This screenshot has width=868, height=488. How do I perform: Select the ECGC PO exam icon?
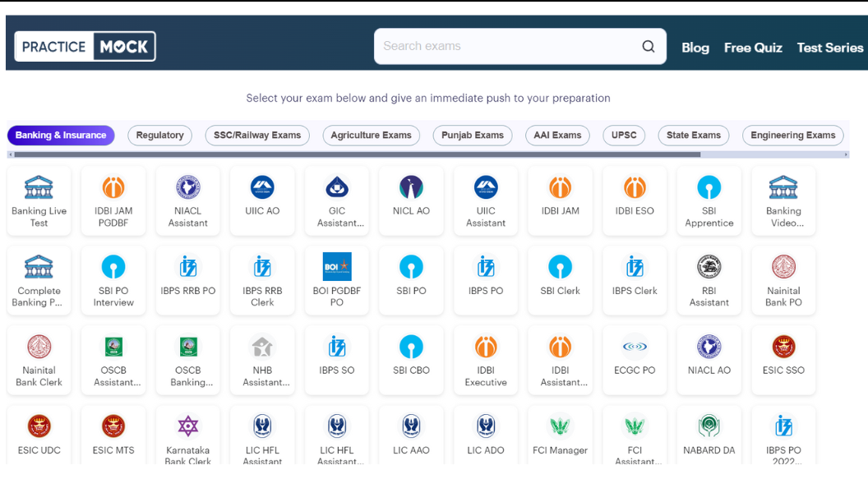[x=635, y=347]
